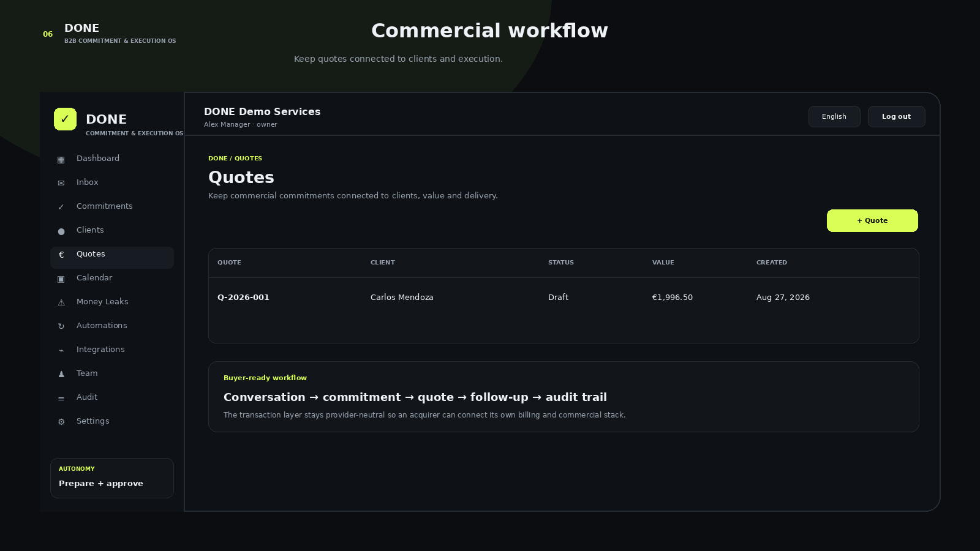The width and height of the screenshot is (980, 551).
Task: Navigate to Clients page
Action: click(112, 230)
